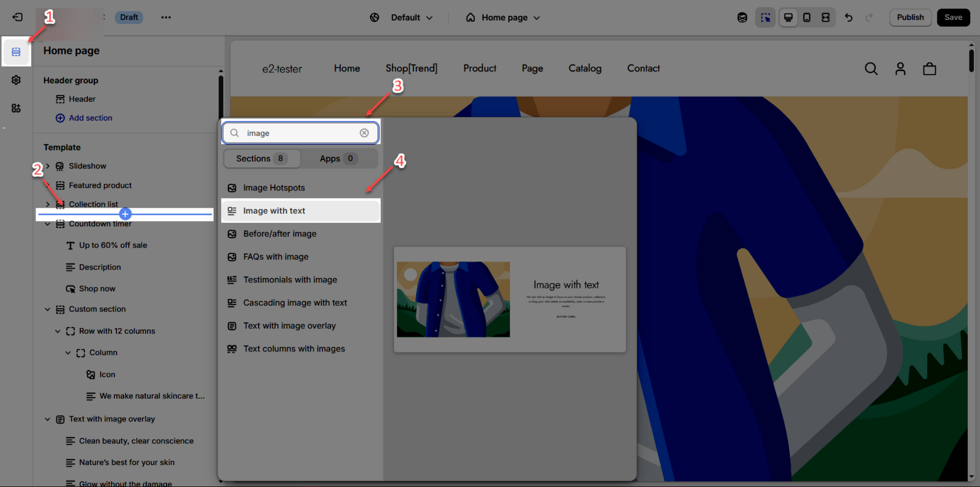Click the preview vertical scrollbar
Viewport: 980px width, 487px height.
[x=971, y=61]
